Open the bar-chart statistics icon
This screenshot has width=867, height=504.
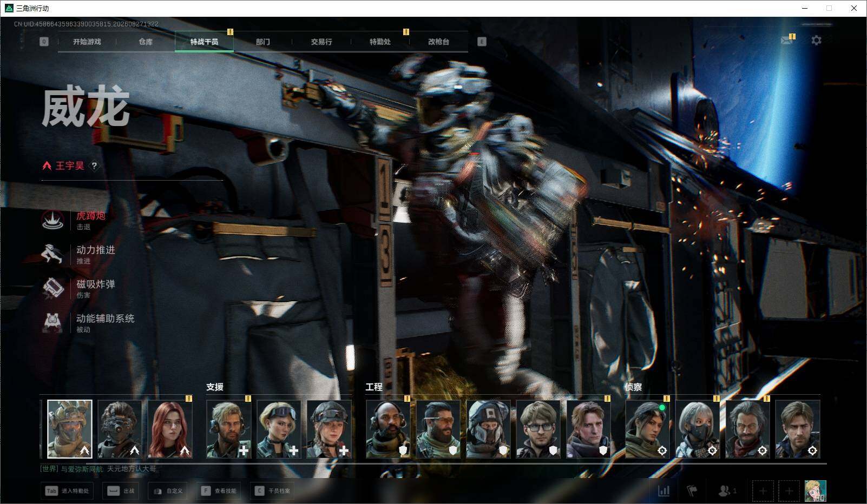point(664,490)
